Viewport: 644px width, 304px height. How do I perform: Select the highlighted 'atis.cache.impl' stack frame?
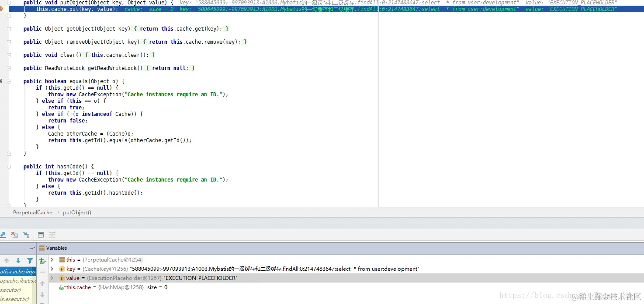click(x=18, y=272)
